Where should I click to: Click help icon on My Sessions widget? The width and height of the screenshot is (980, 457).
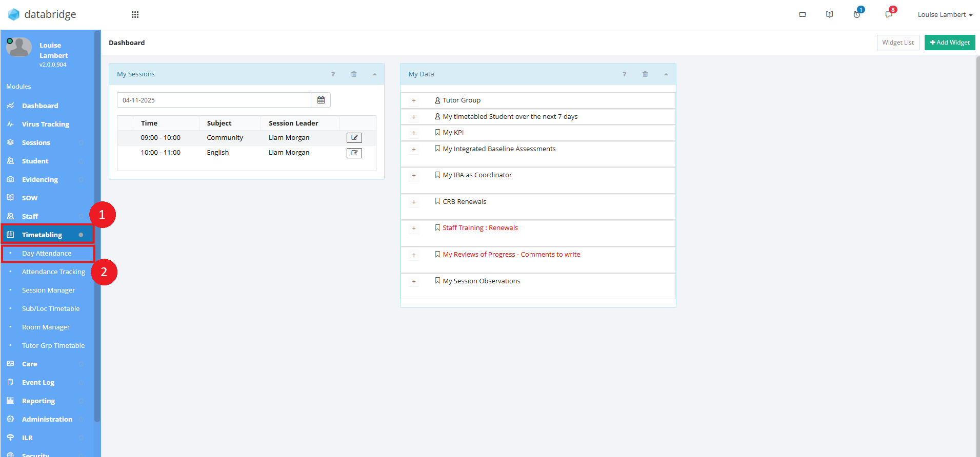coord(333,74)
